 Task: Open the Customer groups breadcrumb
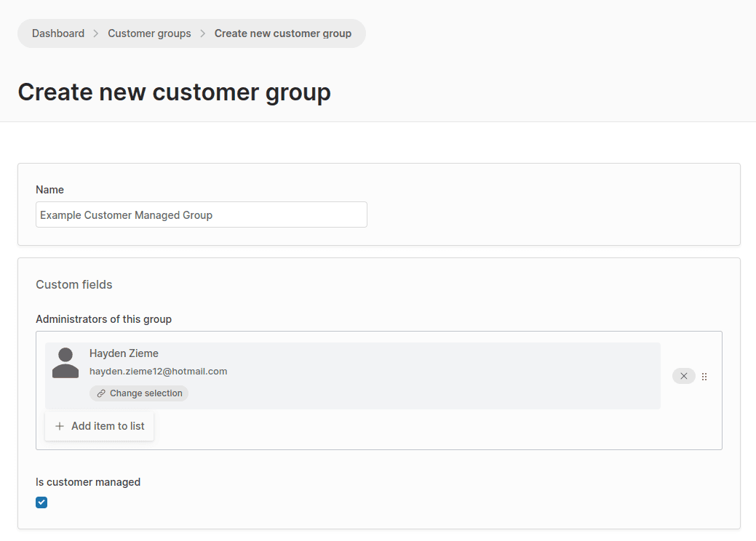149,33
